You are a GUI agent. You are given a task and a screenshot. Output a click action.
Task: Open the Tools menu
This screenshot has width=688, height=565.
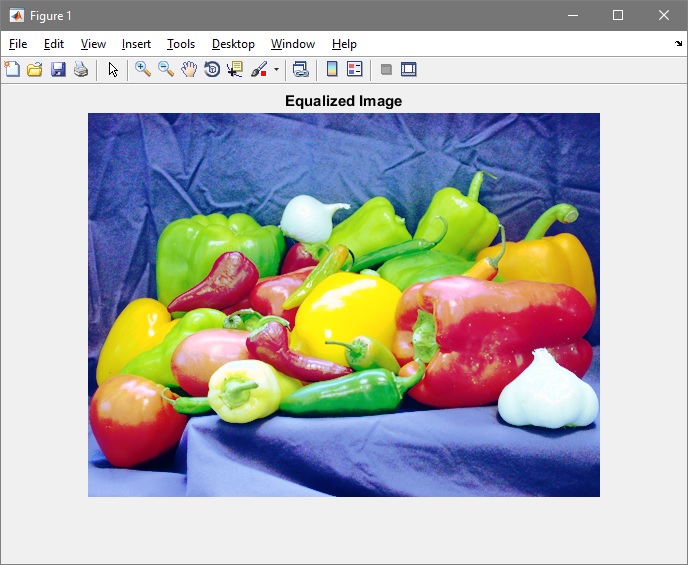click(x=181, y=44)
